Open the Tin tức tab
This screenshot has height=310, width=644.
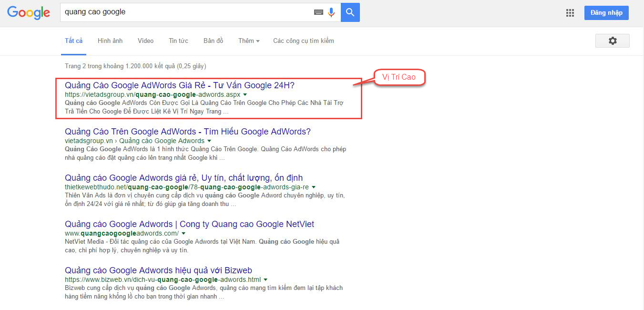tap(178, 41)
